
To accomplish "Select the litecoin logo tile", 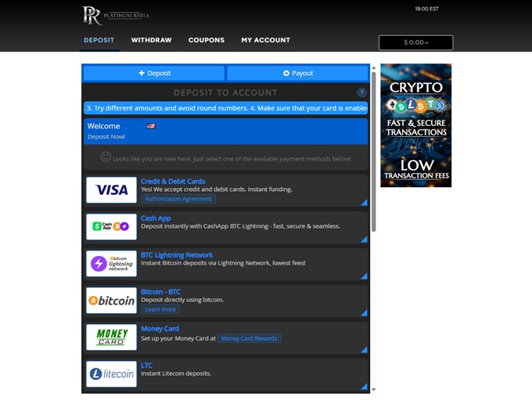I will pyautogui.click(x=111, y=374).
